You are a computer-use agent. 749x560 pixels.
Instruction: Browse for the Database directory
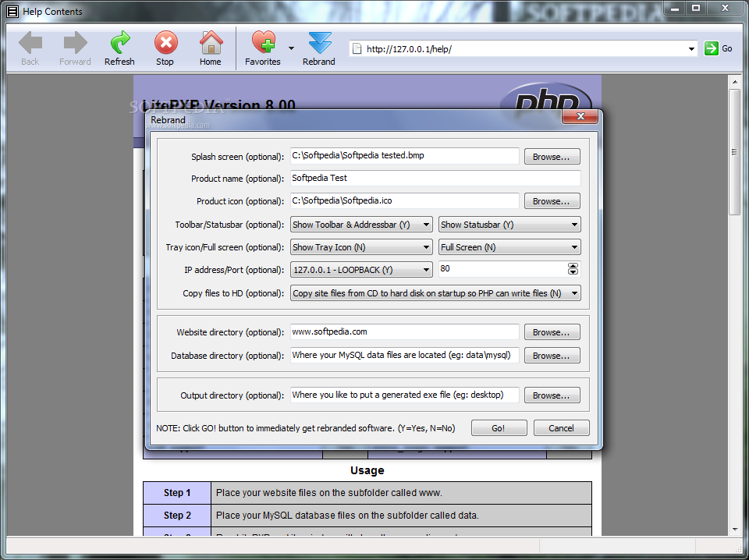click(x=552, y=356)
